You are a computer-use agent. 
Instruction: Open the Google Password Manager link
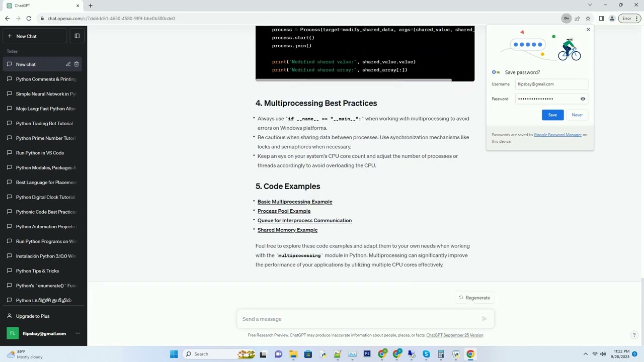point(557,135)
